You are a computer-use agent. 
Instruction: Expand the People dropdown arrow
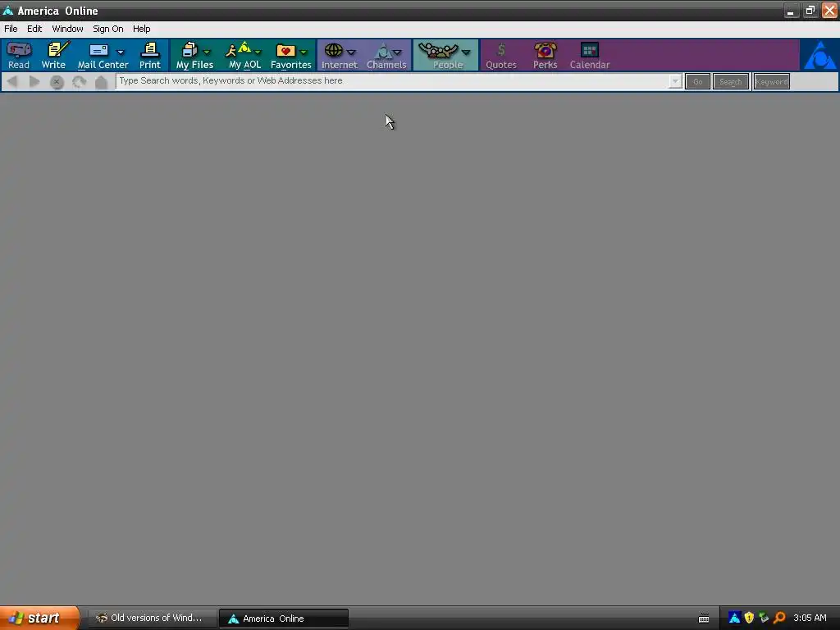point(466,52)
